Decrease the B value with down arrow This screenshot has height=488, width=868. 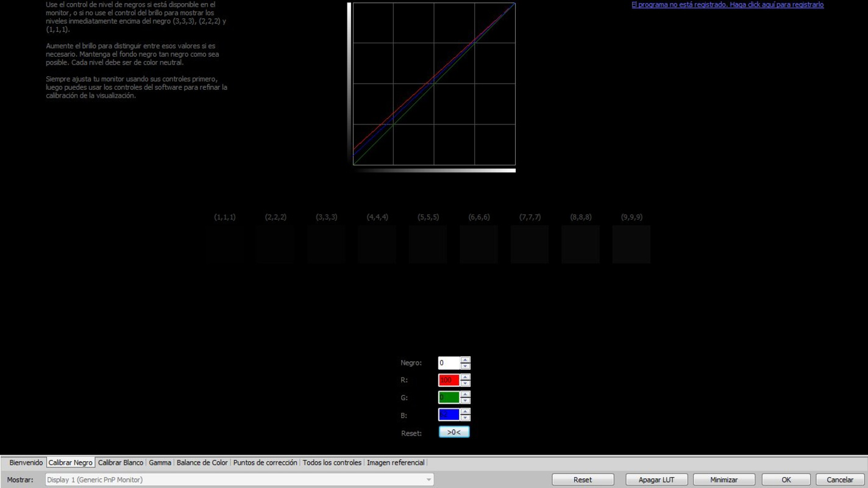465,418
